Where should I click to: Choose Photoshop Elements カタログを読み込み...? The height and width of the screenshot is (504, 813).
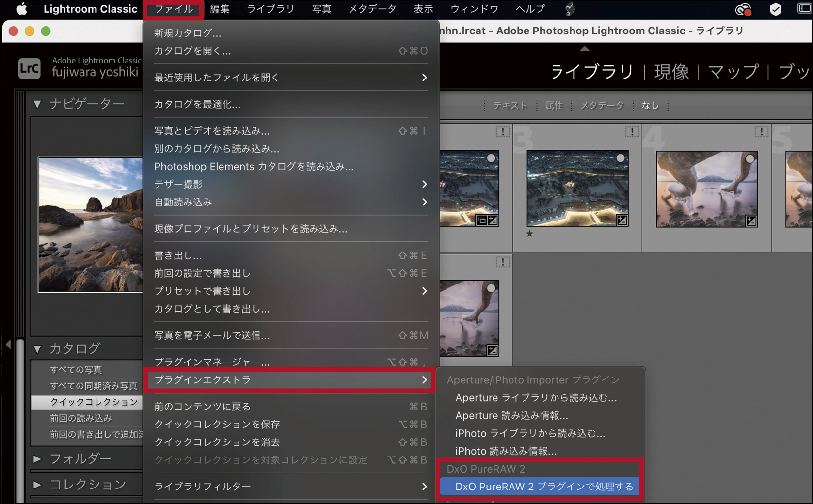click(x=291, y=166)
